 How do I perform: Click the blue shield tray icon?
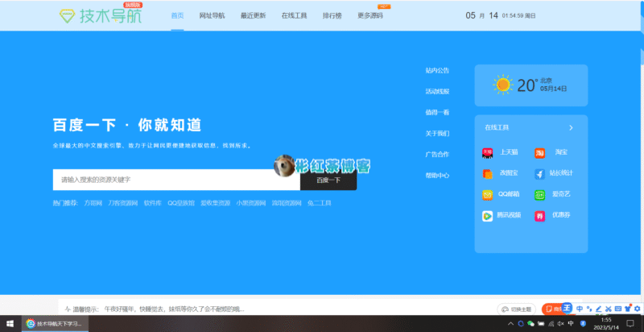tap(582, 323)
